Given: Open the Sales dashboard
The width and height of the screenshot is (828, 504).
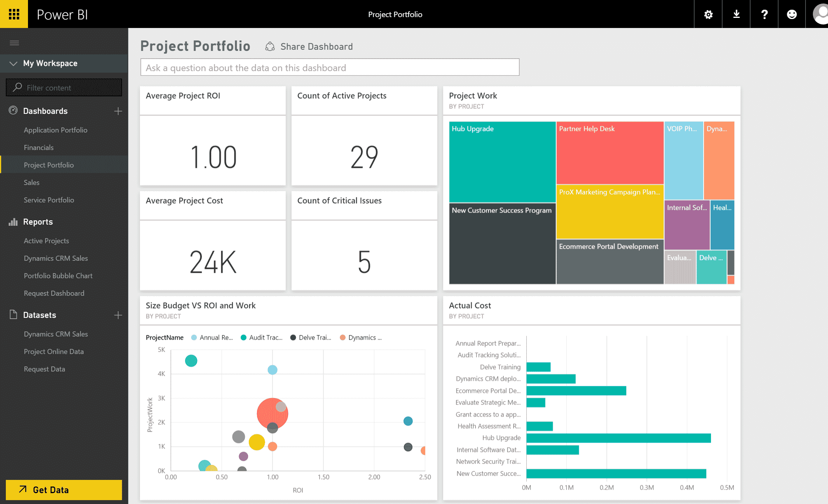Looking at the screenshot, I should coord(31,182).
